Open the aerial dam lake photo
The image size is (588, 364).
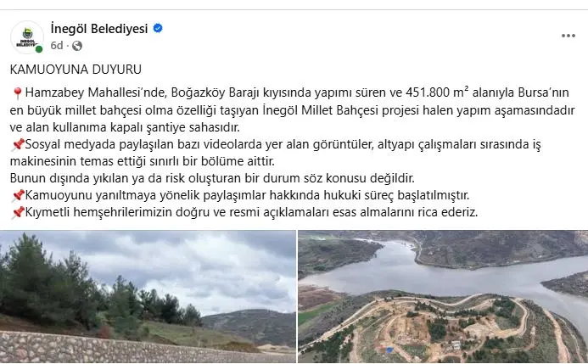(443, 296)
